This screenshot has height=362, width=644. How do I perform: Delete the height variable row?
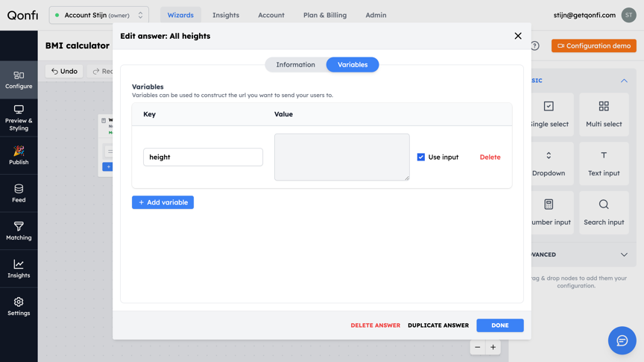(x=490, y=157)
